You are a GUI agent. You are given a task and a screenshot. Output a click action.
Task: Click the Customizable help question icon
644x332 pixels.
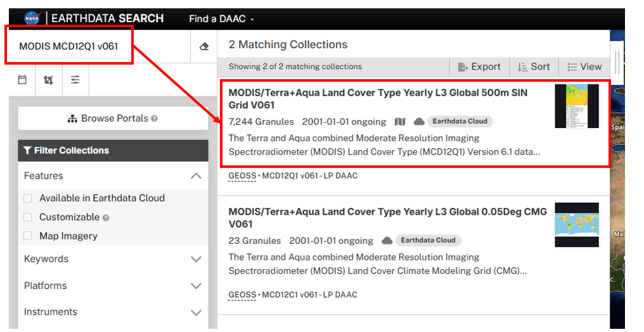pos(106,218)
